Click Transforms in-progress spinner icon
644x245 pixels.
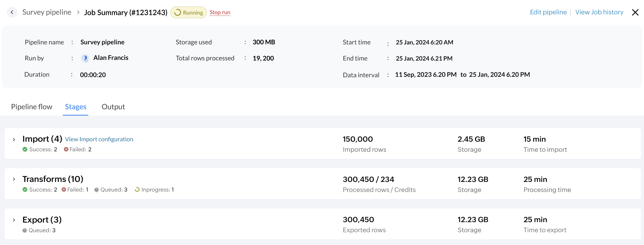pyautogui.click(x=137, y=189)
